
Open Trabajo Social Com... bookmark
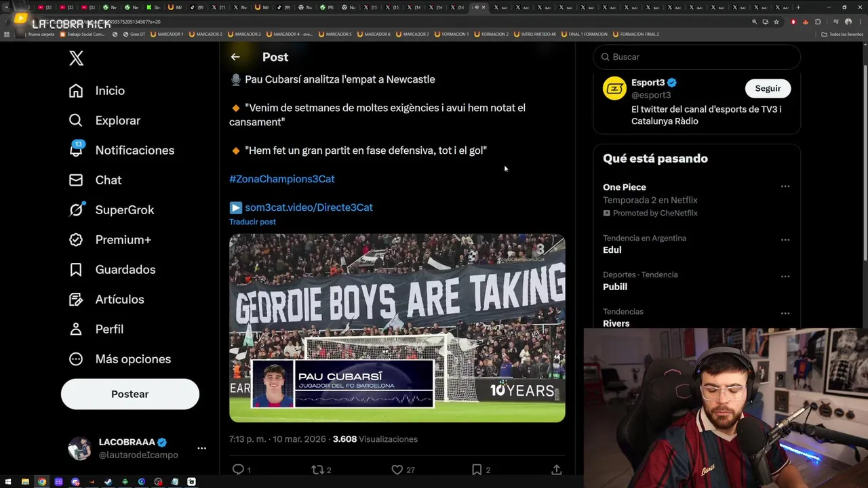[x=83, y=34]
